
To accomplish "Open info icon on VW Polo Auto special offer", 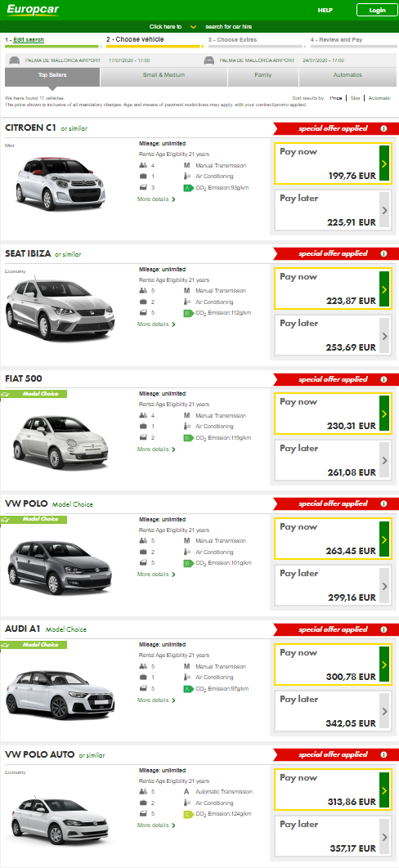I will (x=383, y=754).
